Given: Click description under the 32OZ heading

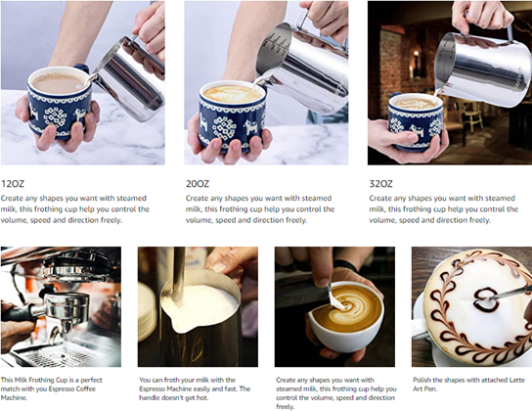Looking at the screenshot, I should pos(443,209).
